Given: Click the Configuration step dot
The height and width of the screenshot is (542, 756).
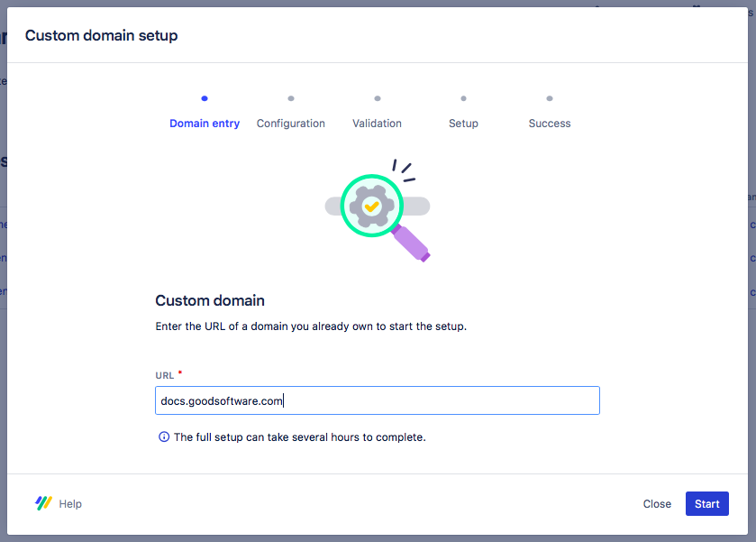Looking at the screenshot, I should coord(290,99).
